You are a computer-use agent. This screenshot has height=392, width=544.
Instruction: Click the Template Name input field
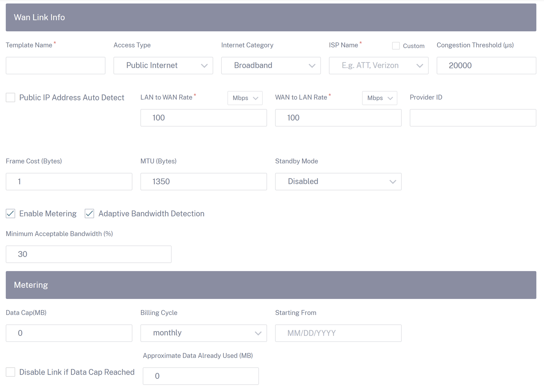[x=55, y=66]
